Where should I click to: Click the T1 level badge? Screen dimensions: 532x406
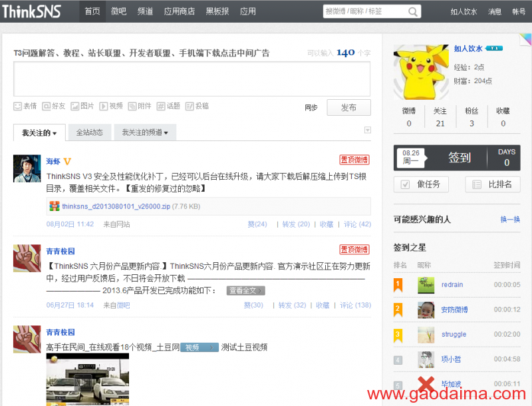[x=494, y=48]
